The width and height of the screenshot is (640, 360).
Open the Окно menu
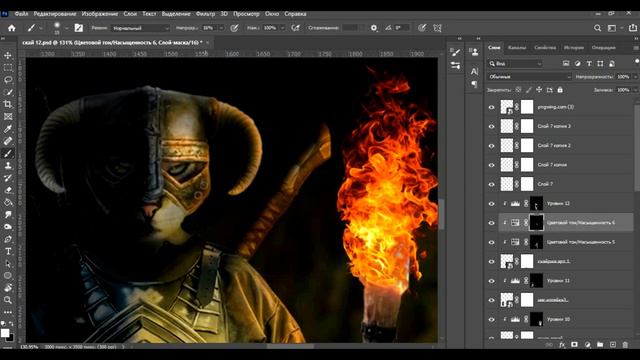[272, 14]
